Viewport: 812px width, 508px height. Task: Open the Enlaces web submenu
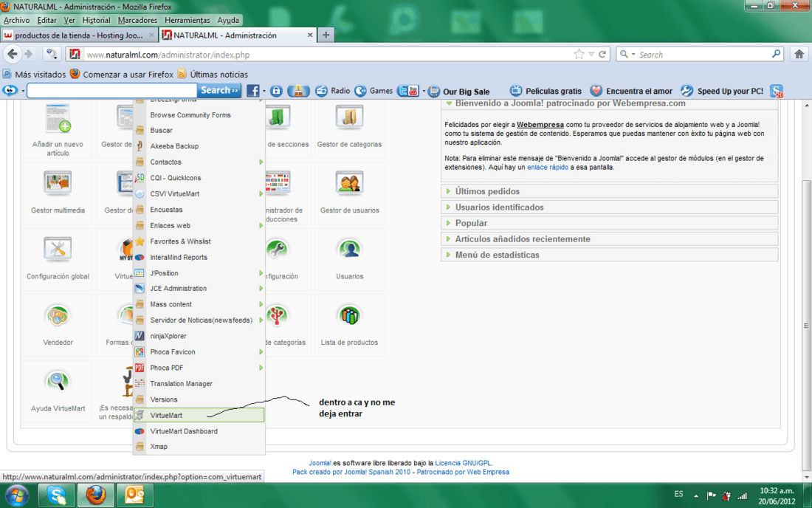[x=199, y=225]
